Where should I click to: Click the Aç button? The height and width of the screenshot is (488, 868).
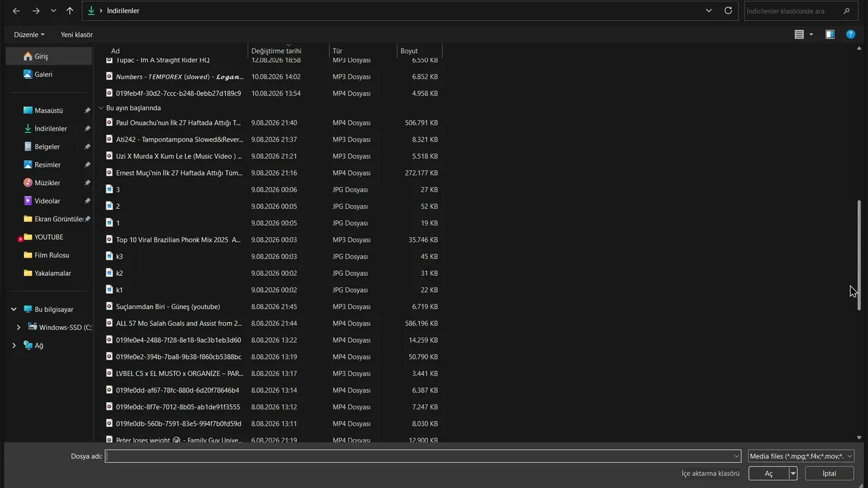coord(768,474)
